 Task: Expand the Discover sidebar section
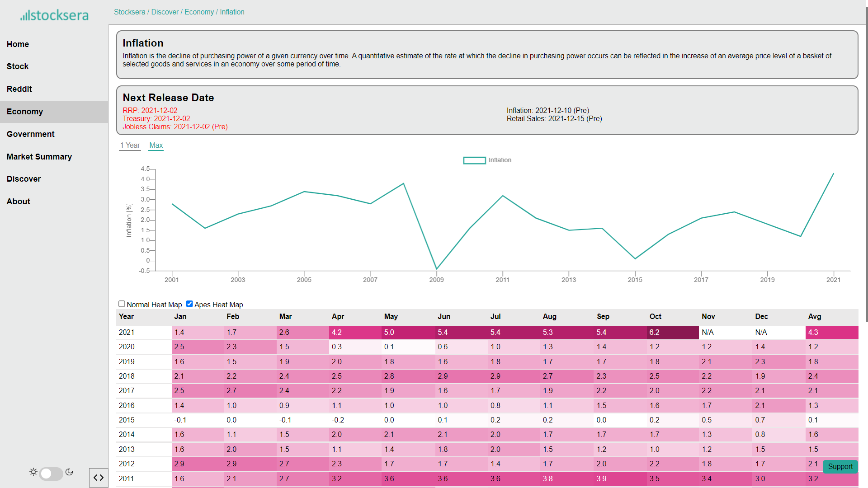(x=24, y=179)
